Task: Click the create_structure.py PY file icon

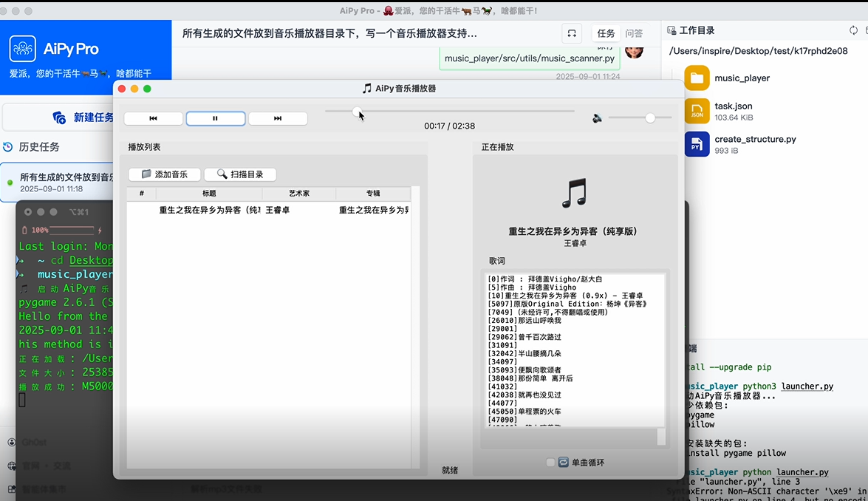Action: click(x=697, y=145)
